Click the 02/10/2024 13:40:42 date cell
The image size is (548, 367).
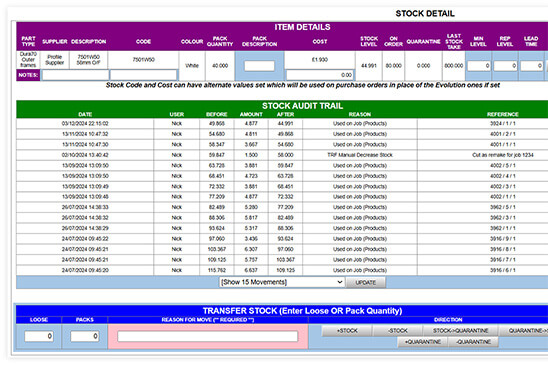pos(85,155)
